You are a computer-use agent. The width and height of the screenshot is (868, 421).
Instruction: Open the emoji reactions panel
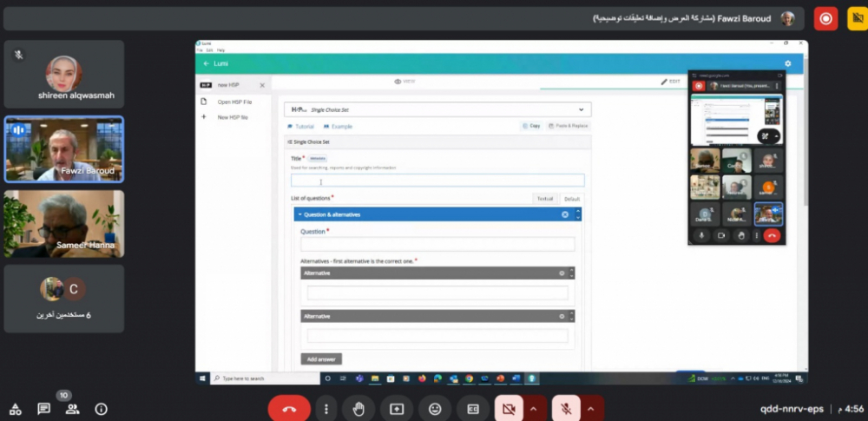pyautogui.click(x=435, y=409)
